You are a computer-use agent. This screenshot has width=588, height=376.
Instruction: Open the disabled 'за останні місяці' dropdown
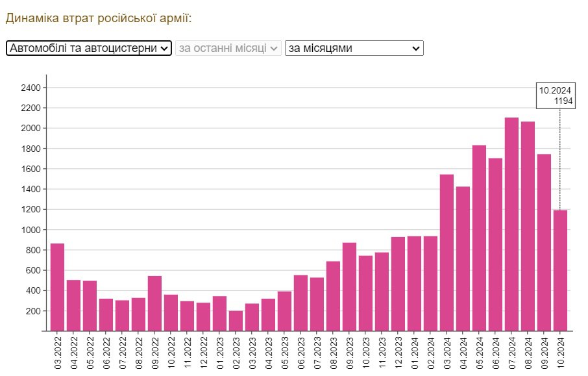pos(228,48)
